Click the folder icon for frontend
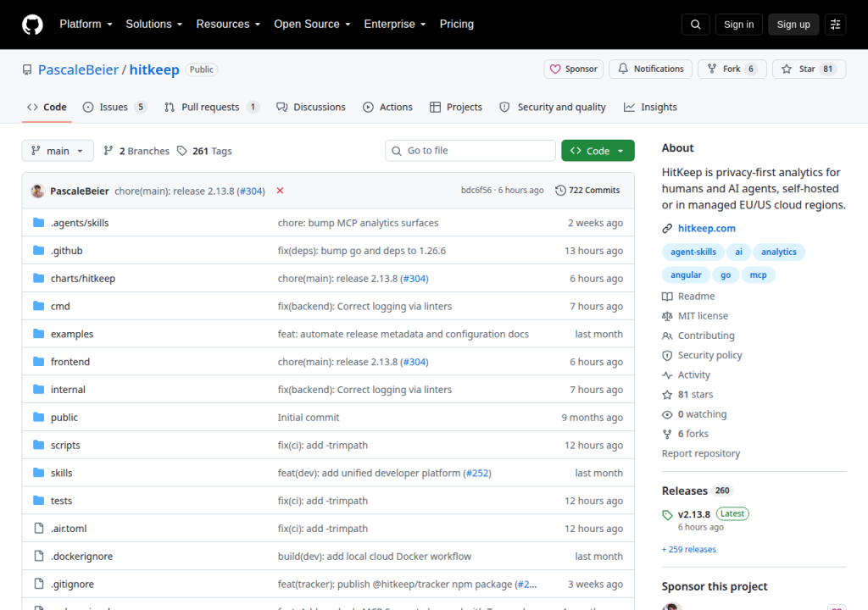 [x=38, y=362]
